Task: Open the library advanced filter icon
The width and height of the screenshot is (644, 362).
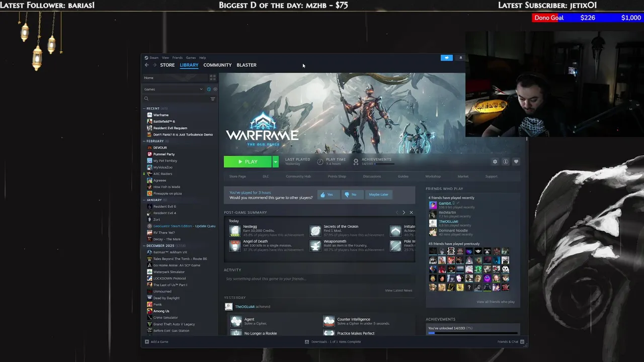Action: [x=213, y=99]
